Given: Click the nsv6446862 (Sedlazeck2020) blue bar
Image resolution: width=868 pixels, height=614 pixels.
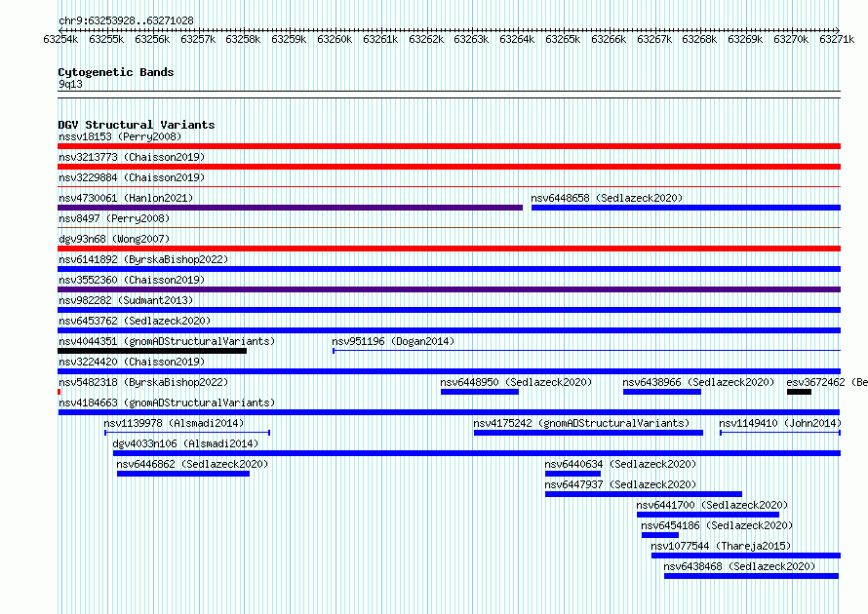Looking at the screenshot, I should [183, 474].
